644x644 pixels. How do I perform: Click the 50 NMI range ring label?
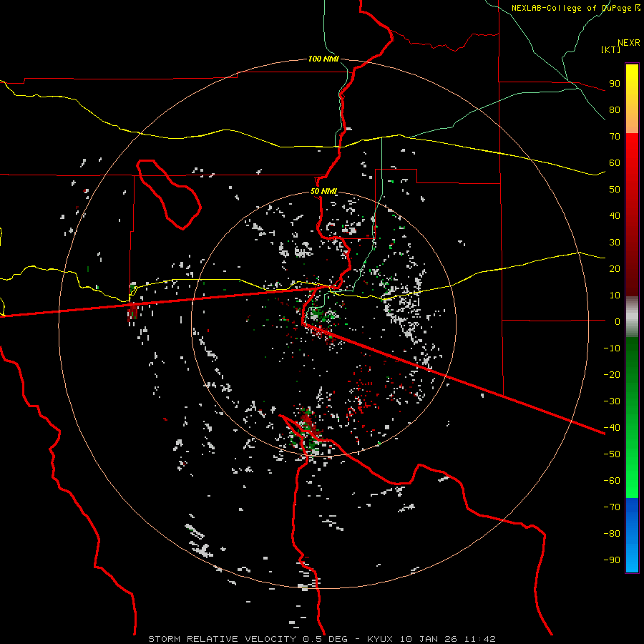[323, 191]
